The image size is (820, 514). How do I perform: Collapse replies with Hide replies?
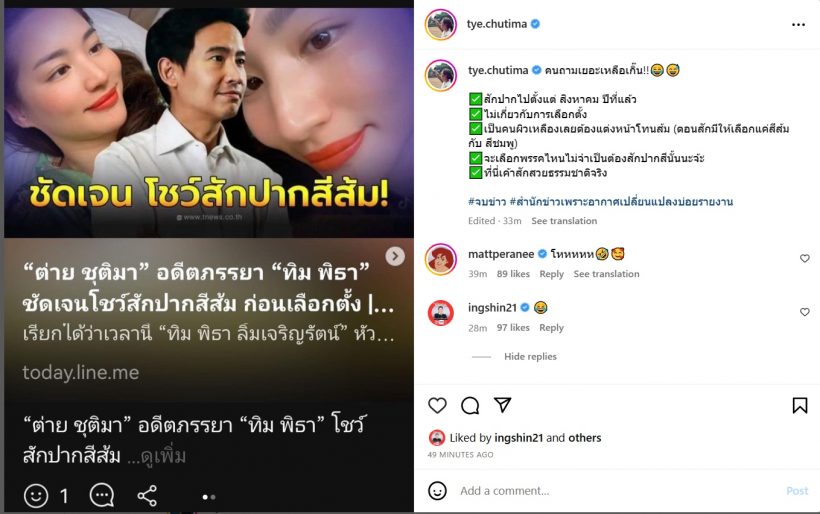tap(530, 357)
